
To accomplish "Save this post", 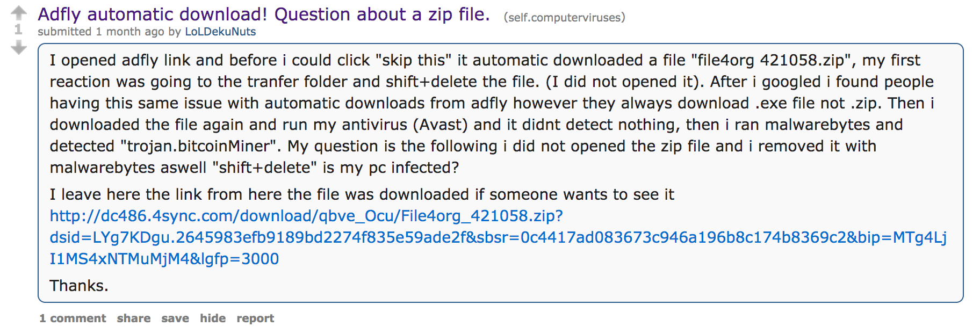I will point(175,318).
